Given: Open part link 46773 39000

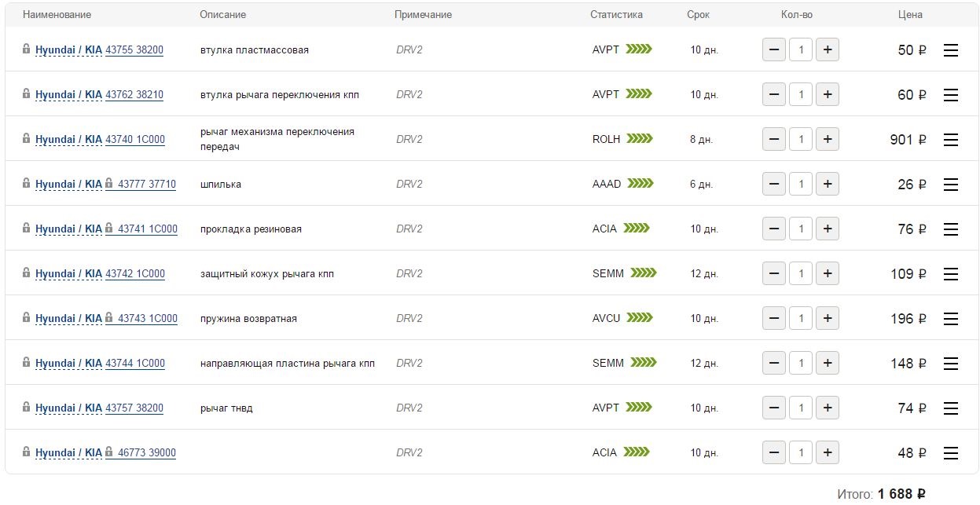Looking at the screenshot, I should pos(147,453).
